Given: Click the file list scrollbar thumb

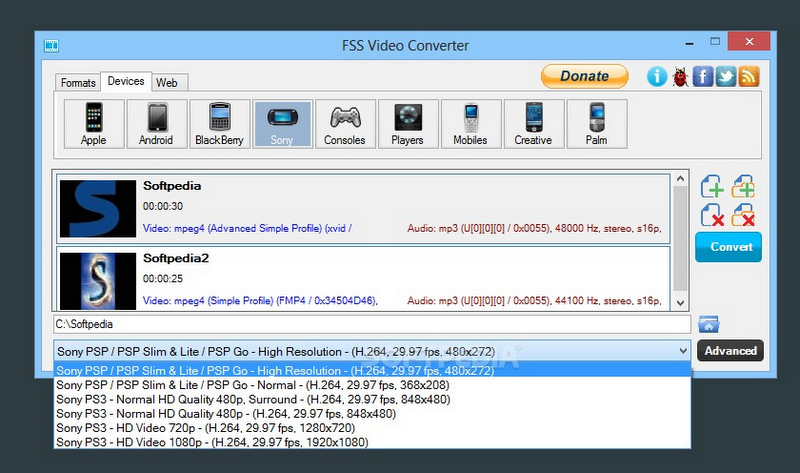Looking at the screenshot, I should click(680, 239).
